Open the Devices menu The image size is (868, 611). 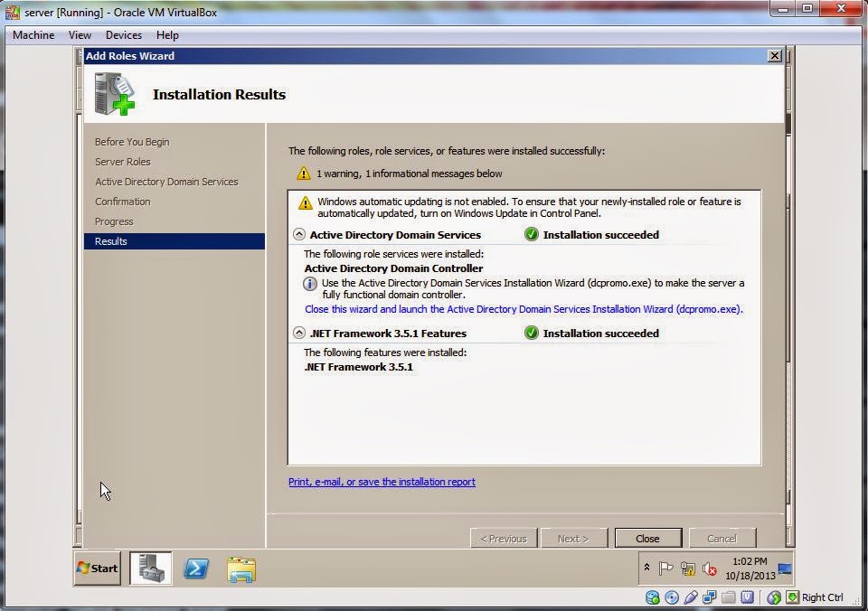pos(124,35)
